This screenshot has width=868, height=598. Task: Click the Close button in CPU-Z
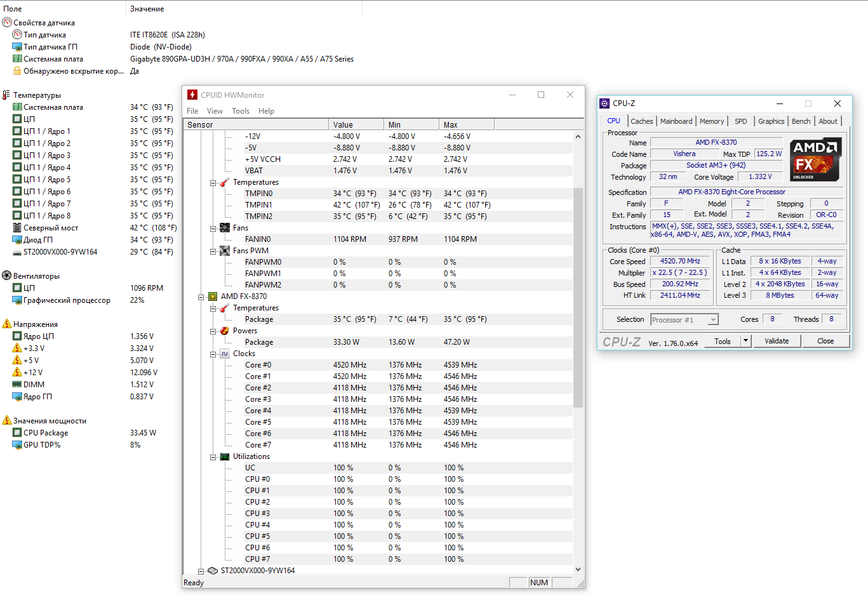[x=825, y=341]
